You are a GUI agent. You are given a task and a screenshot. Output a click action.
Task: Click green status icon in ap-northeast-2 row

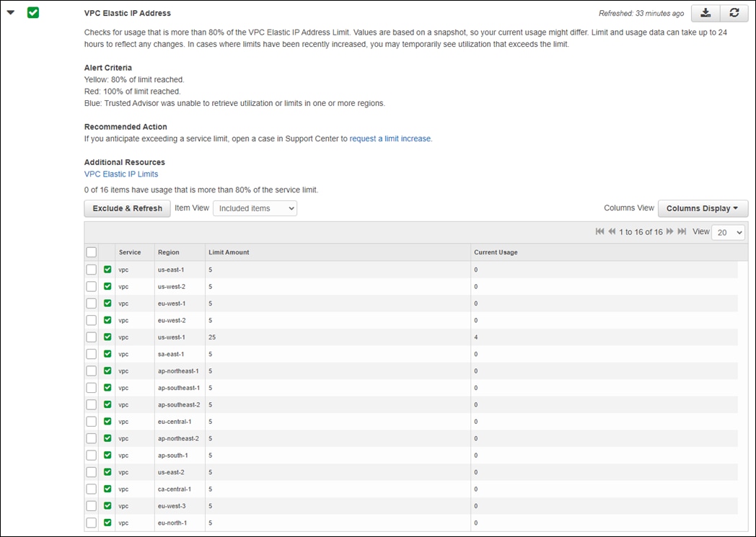[107, 438]
